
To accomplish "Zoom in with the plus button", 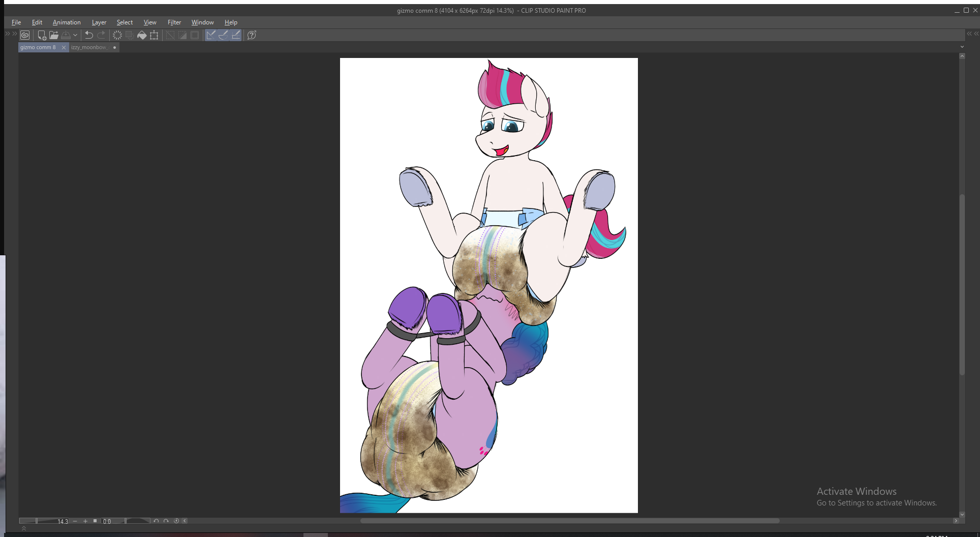I will pos(85,521).
